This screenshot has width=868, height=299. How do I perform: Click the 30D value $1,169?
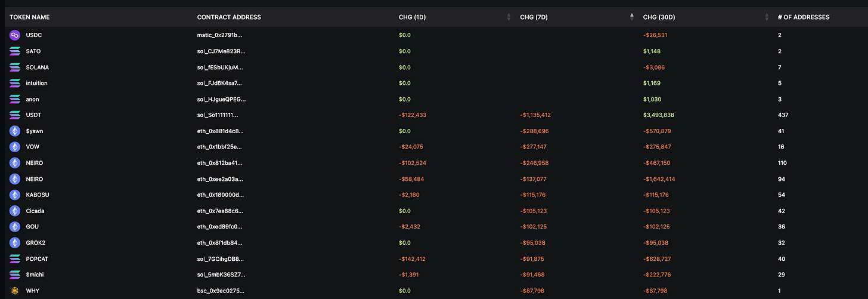pos(652,83)
